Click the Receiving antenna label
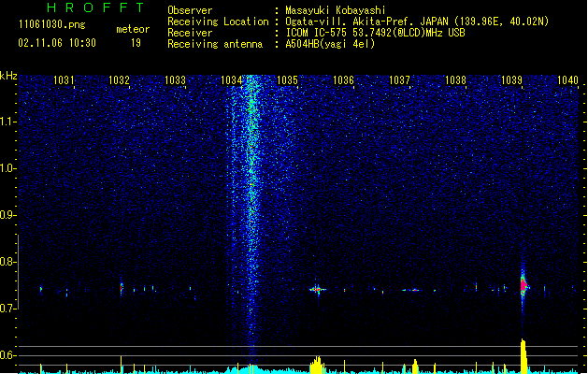This screenshot has height=374, width=588. (215, 44)
